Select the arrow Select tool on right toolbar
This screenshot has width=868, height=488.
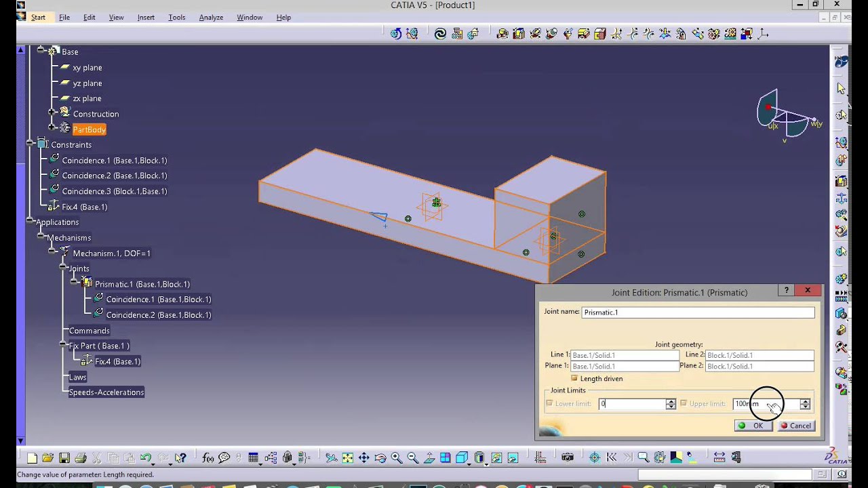pos(842,89)
